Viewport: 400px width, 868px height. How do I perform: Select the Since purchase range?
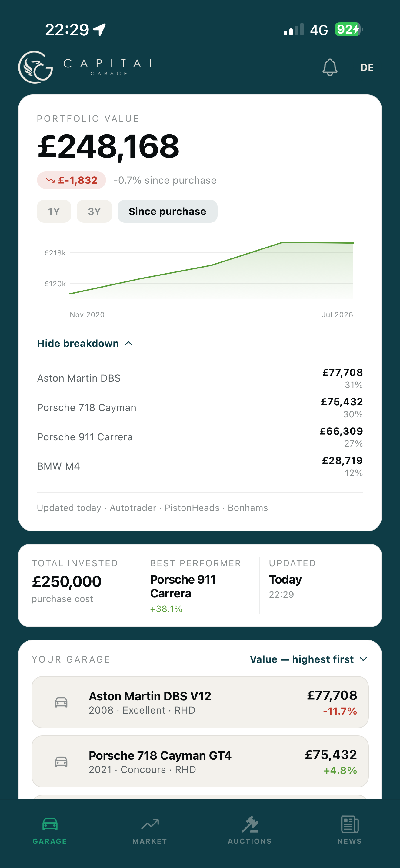coord(167,211)
